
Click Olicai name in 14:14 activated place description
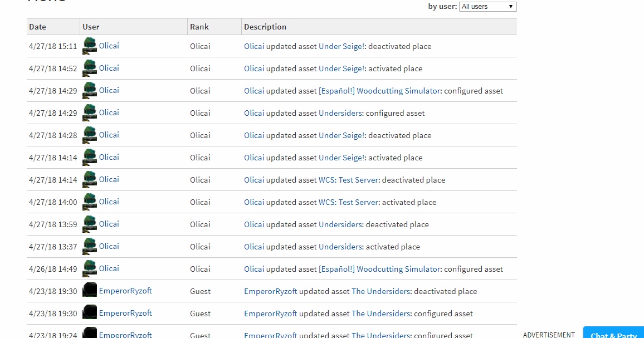click(x=254, y=158)
